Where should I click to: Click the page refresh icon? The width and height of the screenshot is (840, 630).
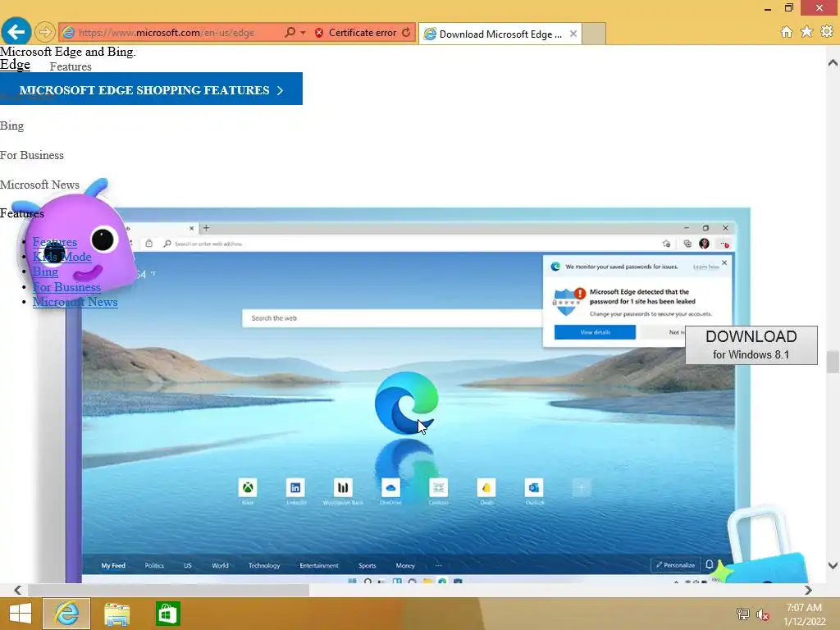pyautogui.click(x=407, y=32)
